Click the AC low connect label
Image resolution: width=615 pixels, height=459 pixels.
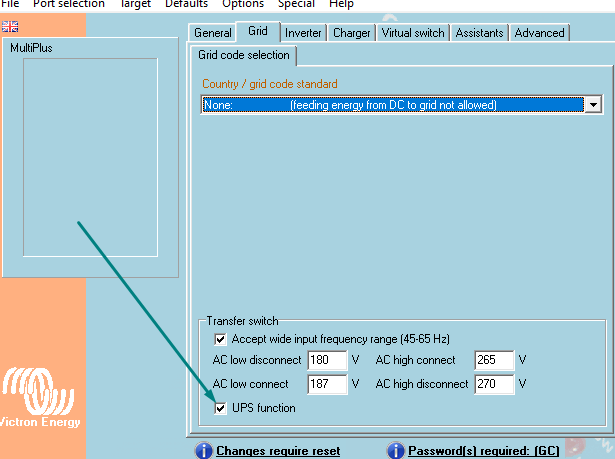tap(250, 384)
